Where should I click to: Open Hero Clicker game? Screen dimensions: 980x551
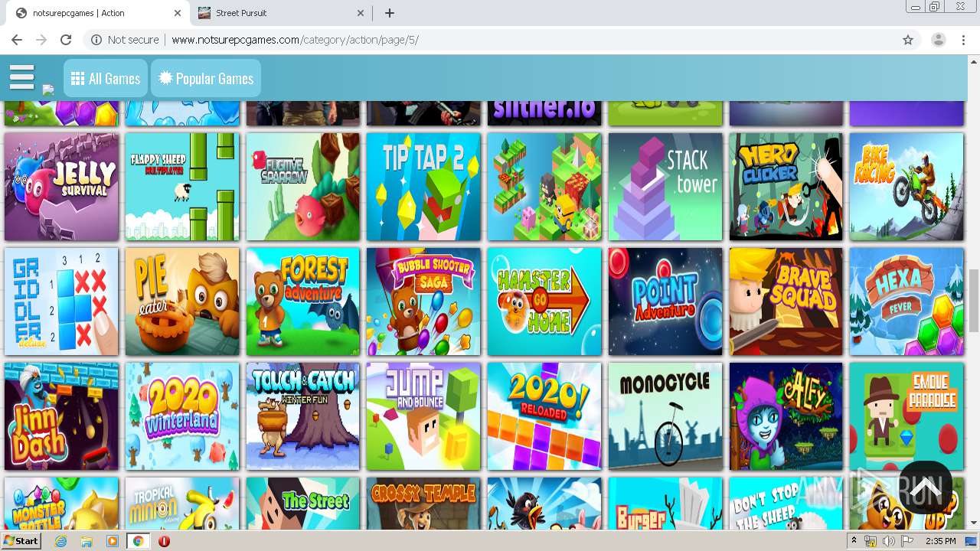click(786, 187)
